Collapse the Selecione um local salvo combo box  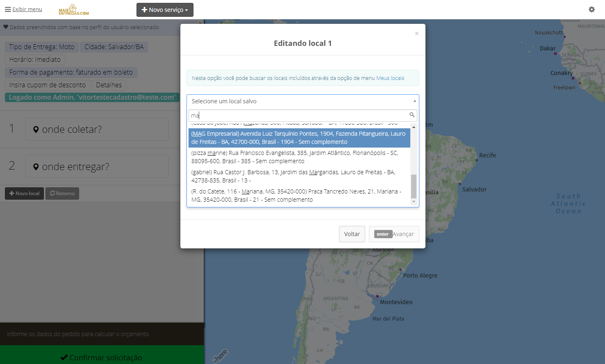[x=302, y=101]
